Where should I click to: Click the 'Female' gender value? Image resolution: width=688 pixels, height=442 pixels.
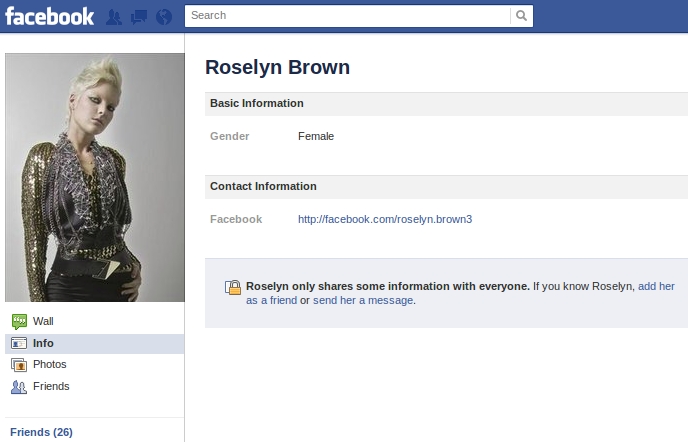[x=316, y=136]
